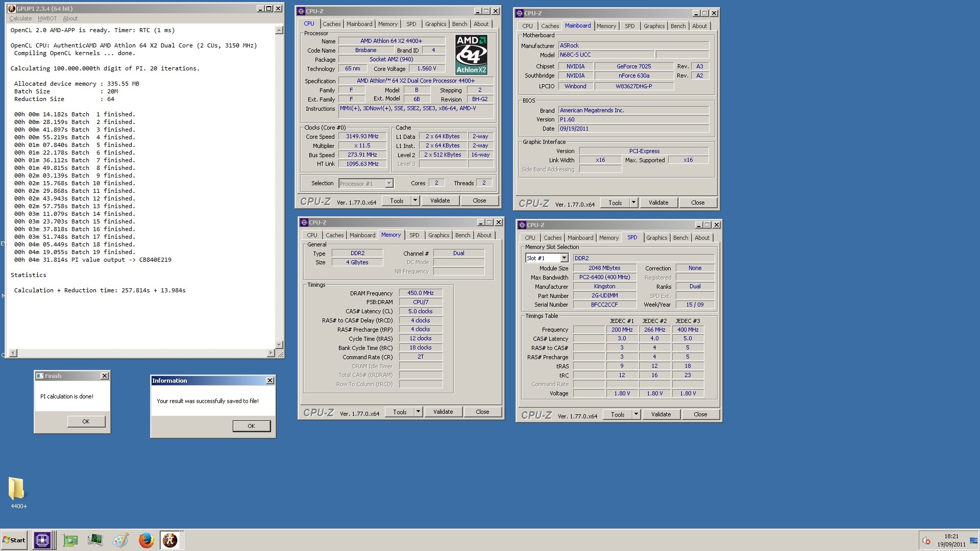Screen dimensions: 980x551
Task: Click the GPUPI horizontal scrollbar right arrow
Action: pyautogui.click(x=271, y=353)
